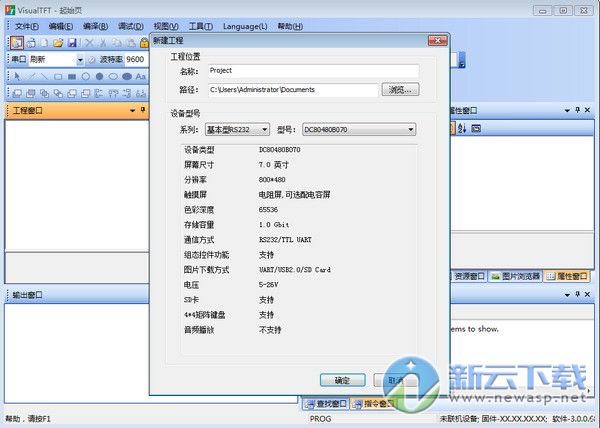Click the blue floppy Save icon
Screen dimensions: 600x428
[x=72, y=43]
